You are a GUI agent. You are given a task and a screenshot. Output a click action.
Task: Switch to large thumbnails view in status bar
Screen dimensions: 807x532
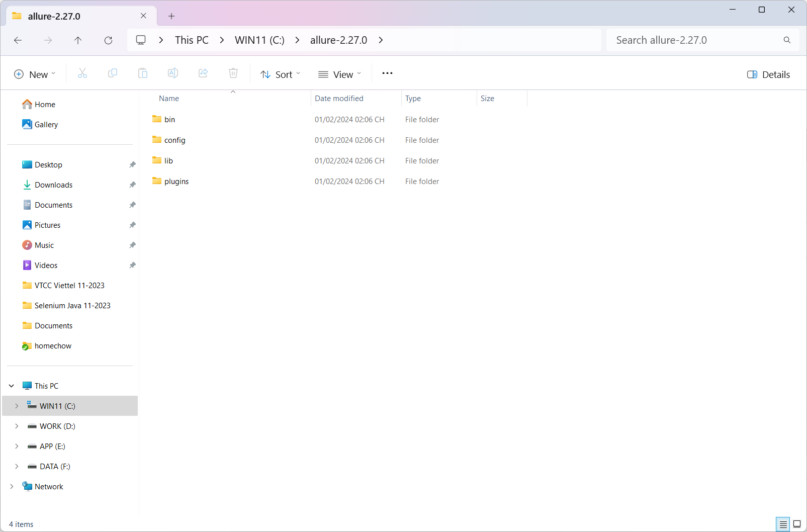tap(797, 524)
